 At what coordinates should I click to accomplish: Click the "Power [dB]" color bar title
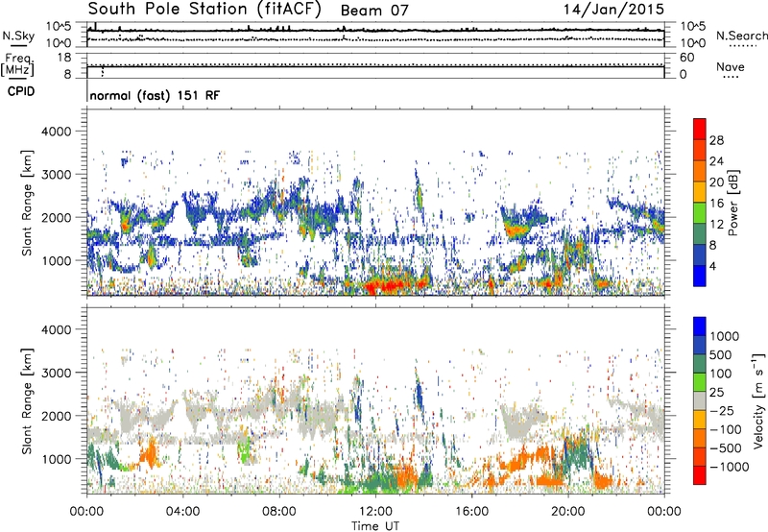click(x=733, y=203)
